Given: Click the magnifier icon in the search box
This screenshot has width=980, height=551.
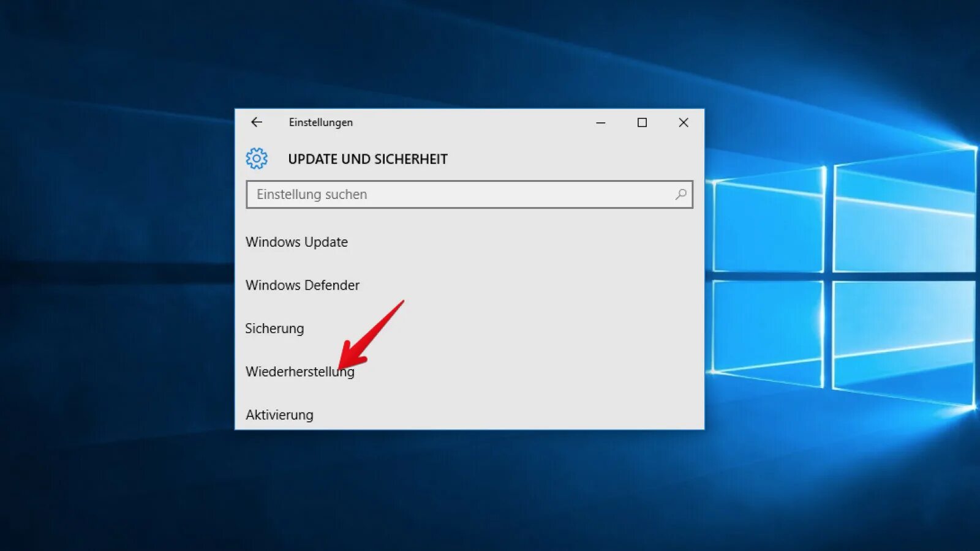Looking at the screenshot, I should tap(680, 195).
